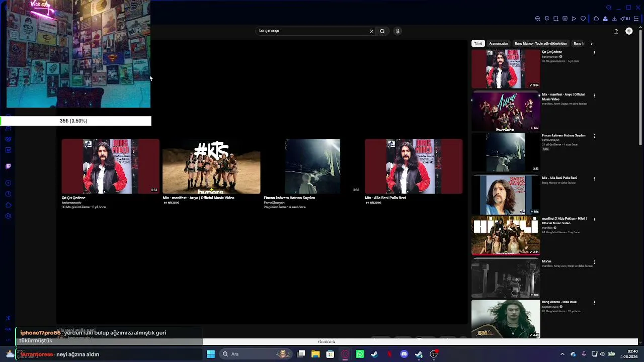
Task: Open 'manifest X Ajda Pekkan - Hileli' thumbnail
Action: click(x=506, y=236)
